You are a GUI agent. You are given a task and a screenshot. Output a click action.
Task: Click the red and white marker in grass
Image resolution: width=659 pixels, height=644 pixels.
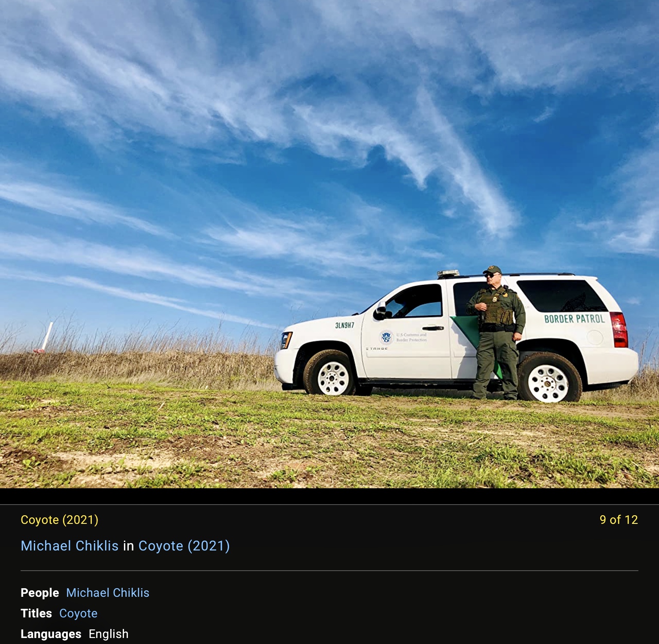45,338
